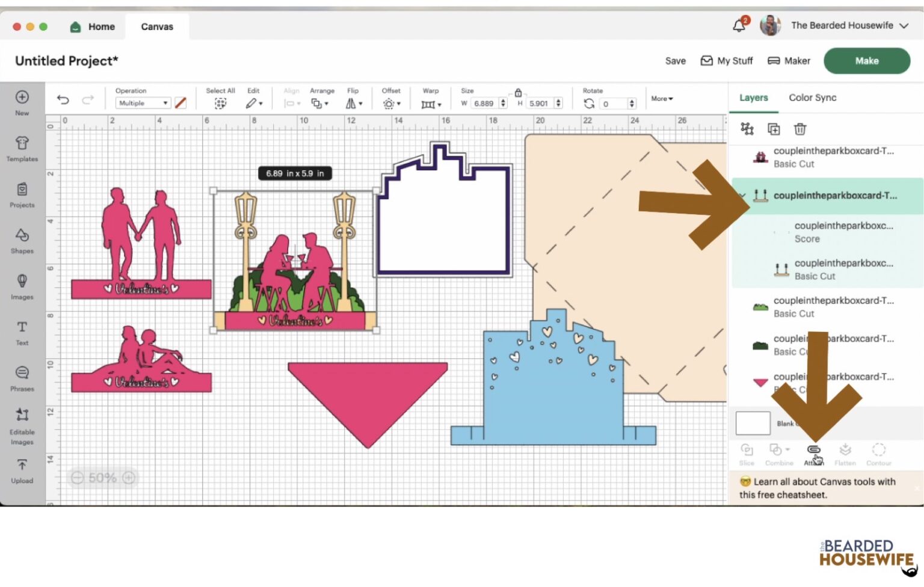Click the Undo arrow icon
The width and height of the screenshot is (924, 587).
[63, 100]
